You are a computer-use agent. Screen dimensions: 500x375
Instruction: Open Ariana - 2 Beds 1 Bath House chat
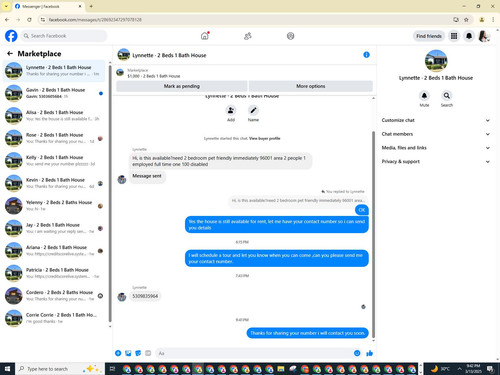point(54,251)
